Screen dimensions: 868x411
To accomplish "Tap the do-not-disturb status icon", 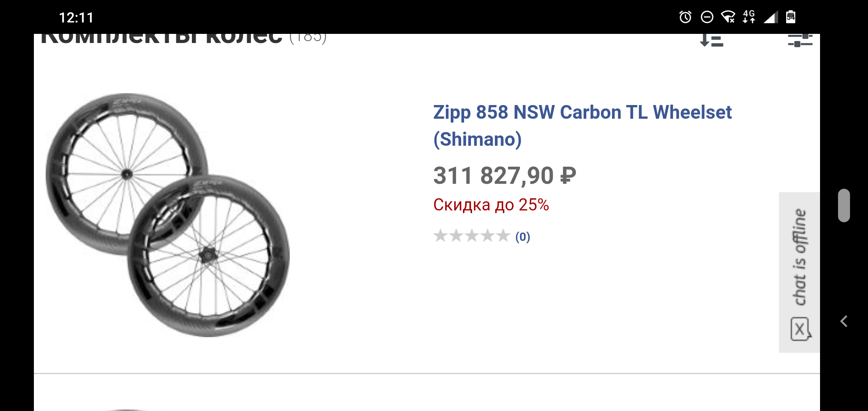I will (707, 17).
